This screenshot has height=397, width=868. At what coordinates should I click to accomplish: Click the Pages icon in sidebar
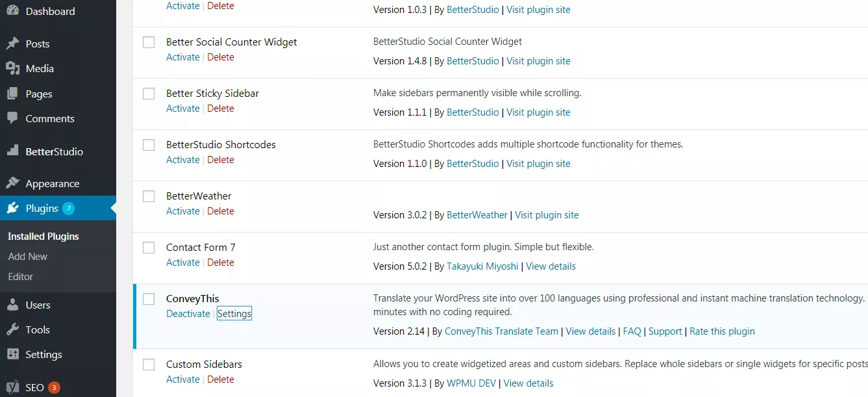tap(12, 94)
